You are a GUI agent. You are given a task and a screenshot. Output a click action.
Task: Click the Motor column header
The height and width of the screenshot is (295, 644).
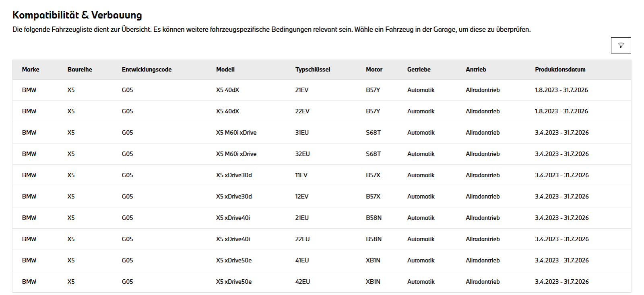click(374, 70)
